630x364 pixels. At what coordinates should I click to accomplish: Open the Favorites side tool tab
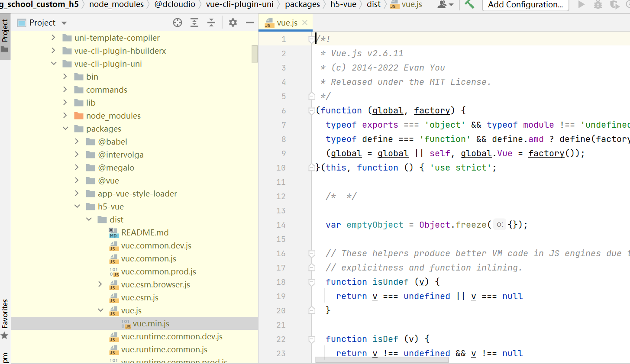[x=5, y=319]
